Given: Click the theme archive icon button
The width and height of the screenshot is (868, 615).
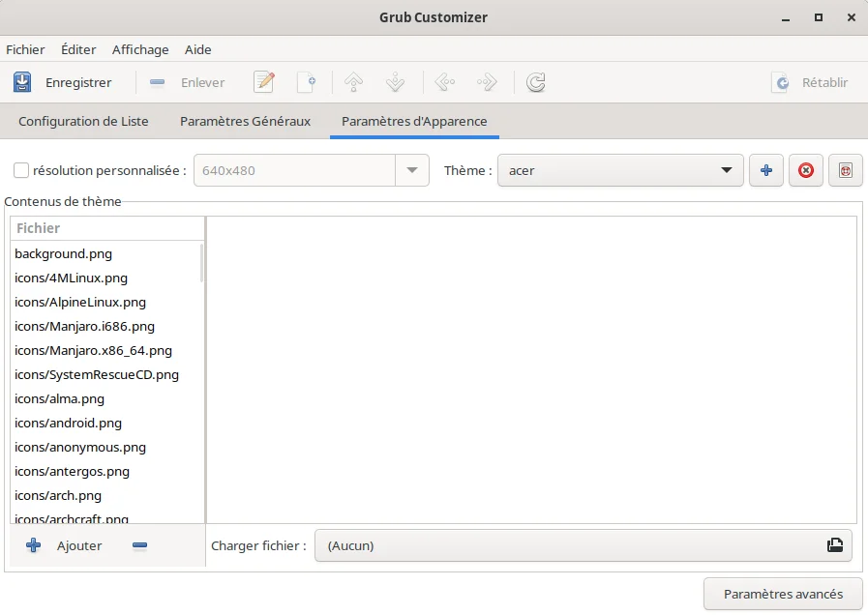Looking at the screenshot, I should click(846, 170).
